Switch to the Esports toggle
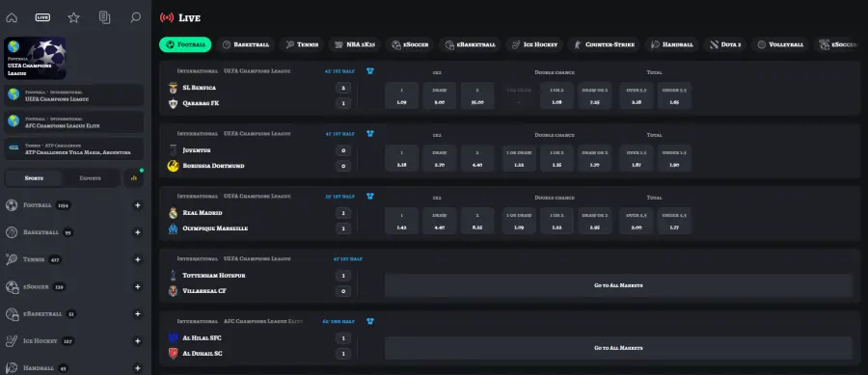This screenshot has width=868, height=375. pos(91,178)
